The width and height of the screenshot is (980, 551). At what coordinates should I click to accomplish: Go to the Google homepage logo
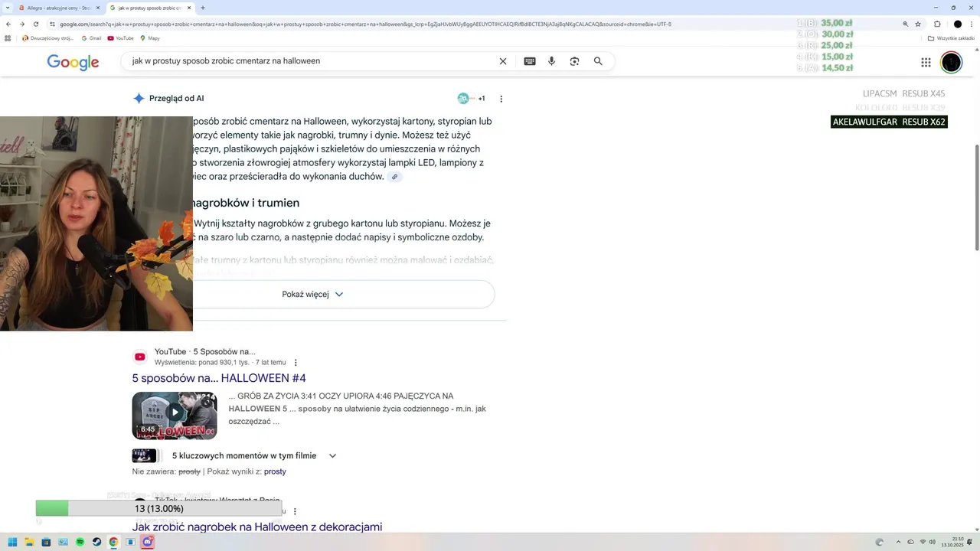[73, 62]
